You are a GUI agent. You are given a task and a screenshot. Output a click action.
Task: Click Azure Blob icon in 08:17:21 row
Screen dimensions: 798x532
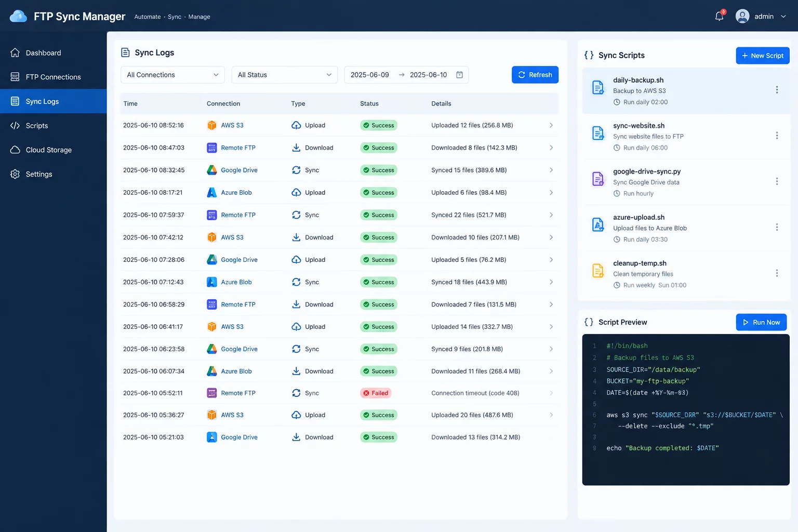pos(212,192)
